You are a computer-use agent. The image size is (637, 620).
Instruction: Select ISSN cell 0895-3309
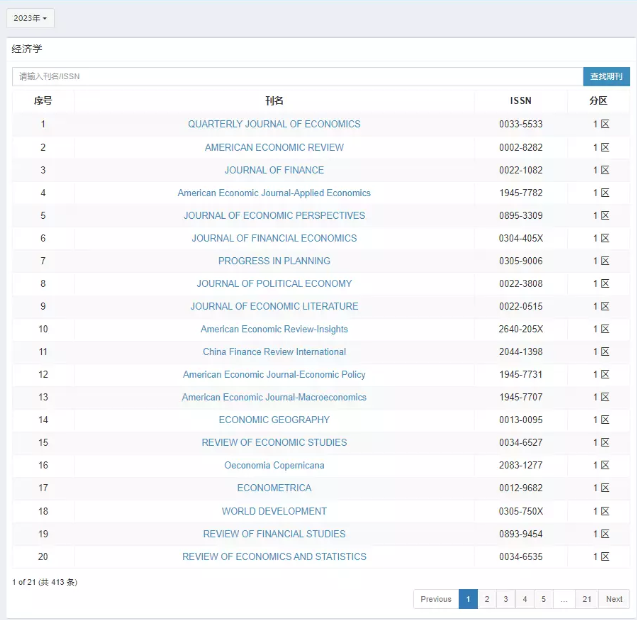(x=520, y=216)
